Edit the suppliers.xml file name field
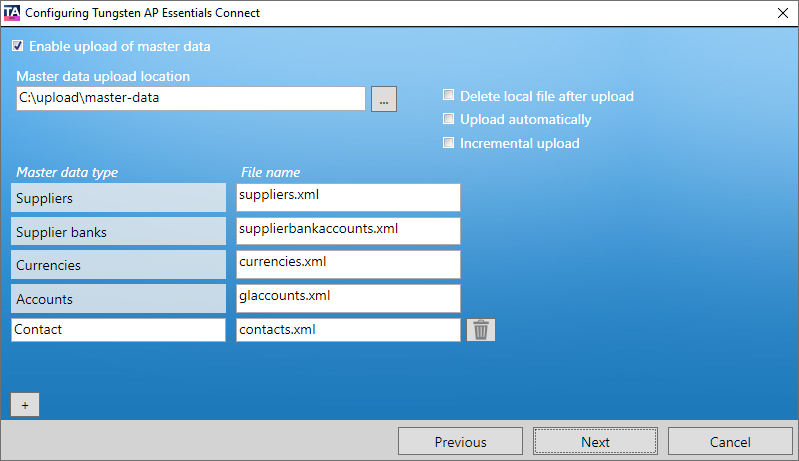This screenshot has height=461, width=799. pyautogui.click(x=348, y=197)
